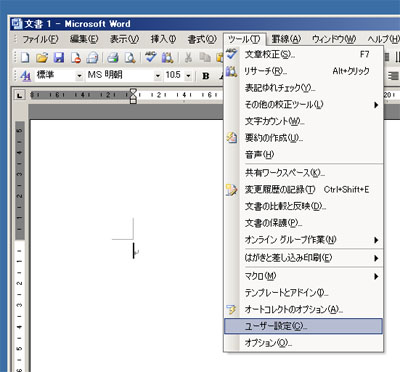Select 表記ゆれチェック from Tools menu
The image size is (400, 372).
[x=304, y=88]
